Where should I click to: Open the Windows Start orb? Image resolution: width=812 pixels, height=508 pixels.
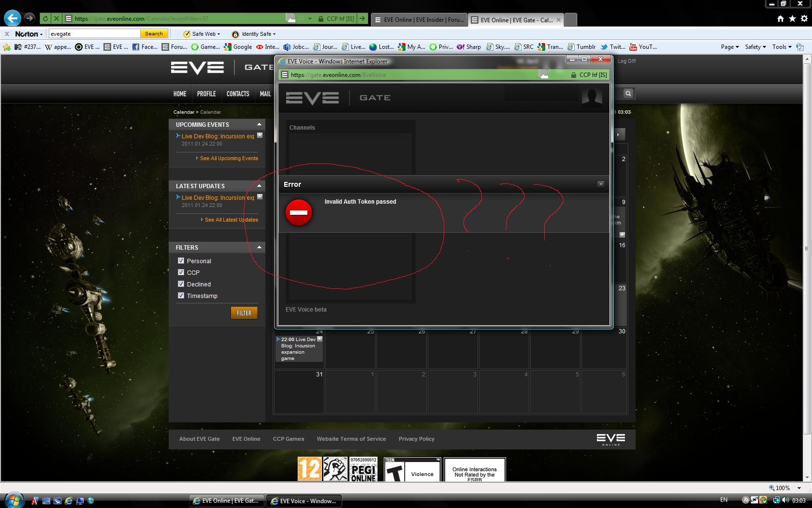[x=13, y=500]
